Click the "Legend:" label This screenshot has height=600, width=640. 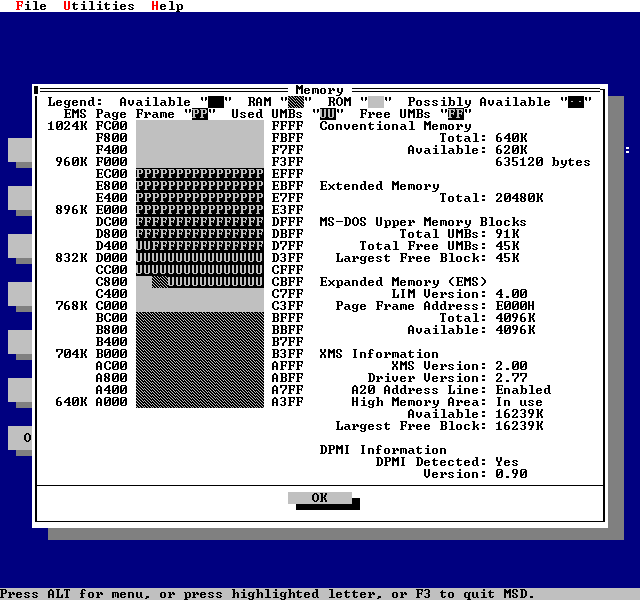pos(75,102)
